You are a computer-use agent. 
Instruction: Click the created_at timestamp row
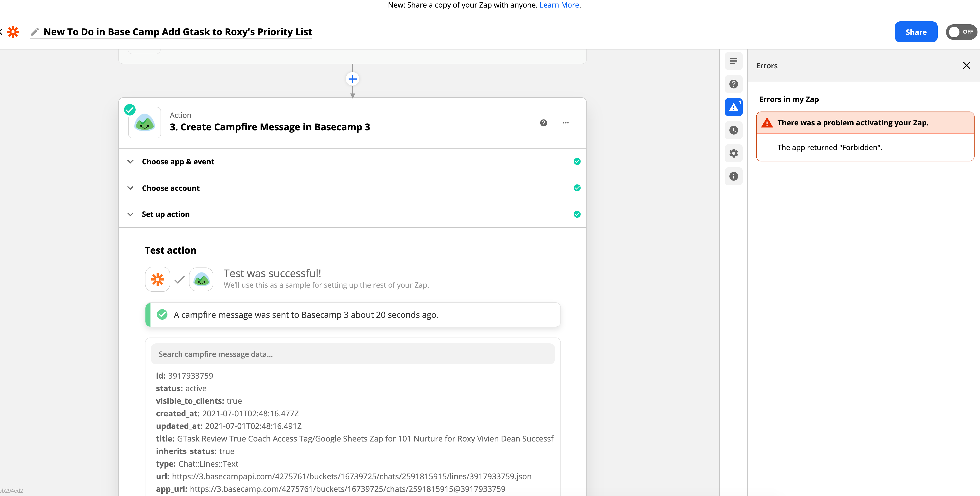pyautogui.click(x=227, y=413)
